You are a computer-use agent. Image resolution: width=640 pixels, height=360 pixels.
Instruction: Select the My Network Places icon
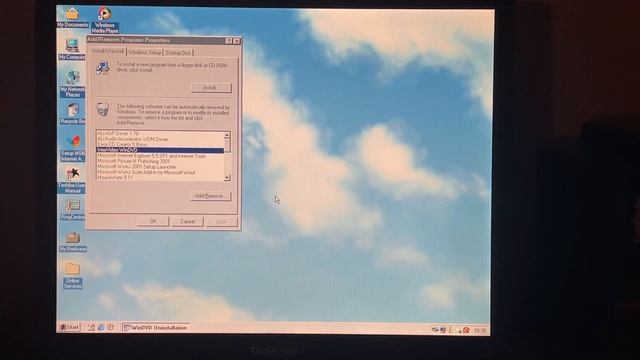point(72,84)
